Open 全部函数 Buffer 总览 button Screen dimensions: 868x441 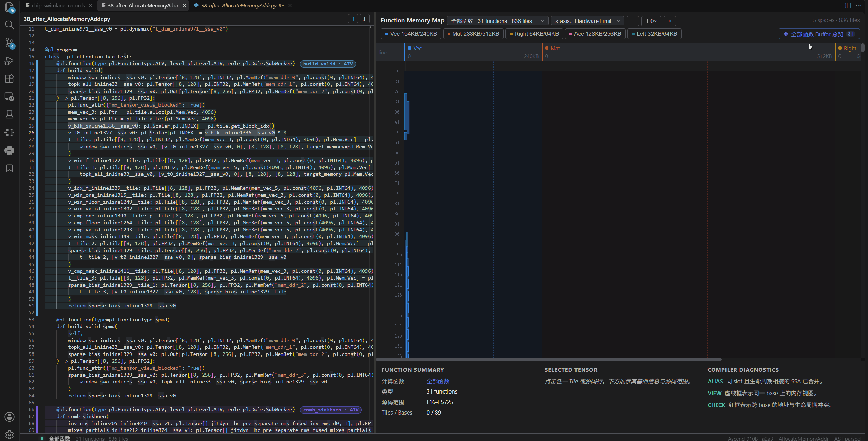click(x=819, y=34)
